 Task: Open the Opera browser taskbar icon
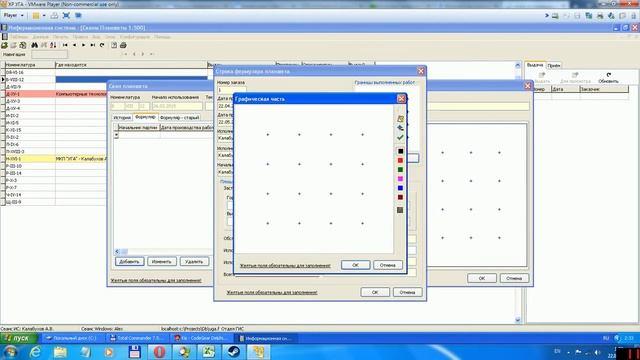coord(160,351)
